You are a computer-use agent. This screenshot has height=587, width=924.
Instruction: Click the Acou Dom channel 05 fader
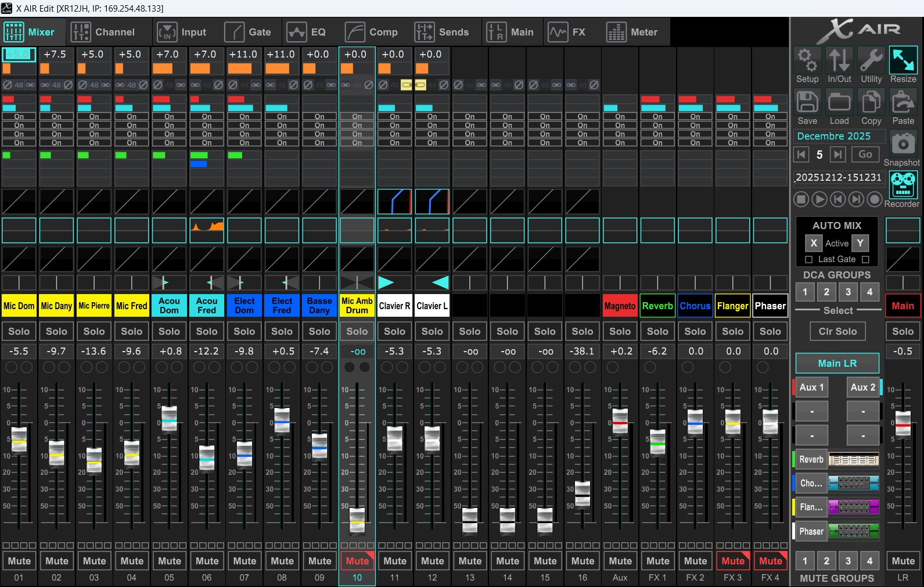click(169, 419)
